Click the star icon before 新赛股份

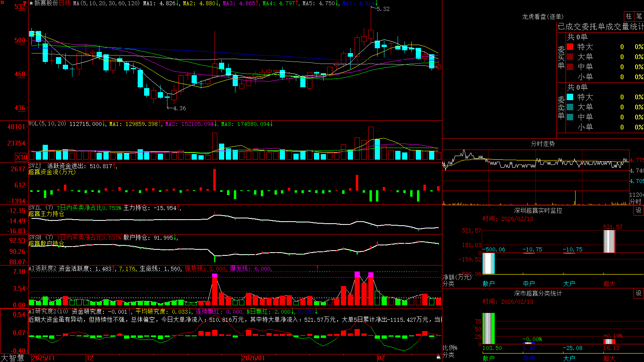point(31,3)
